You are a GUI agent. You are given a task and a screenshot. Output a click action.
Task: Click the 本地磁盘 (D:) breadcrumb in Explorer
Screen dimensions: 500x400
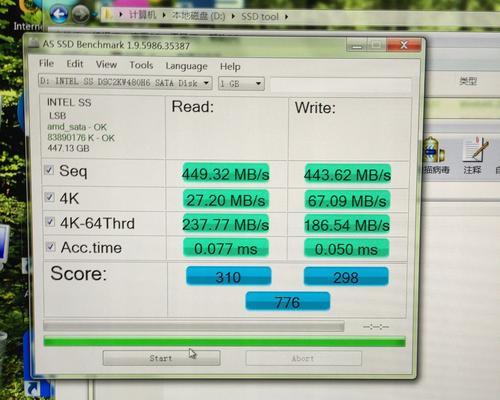[x=199, y=15]
